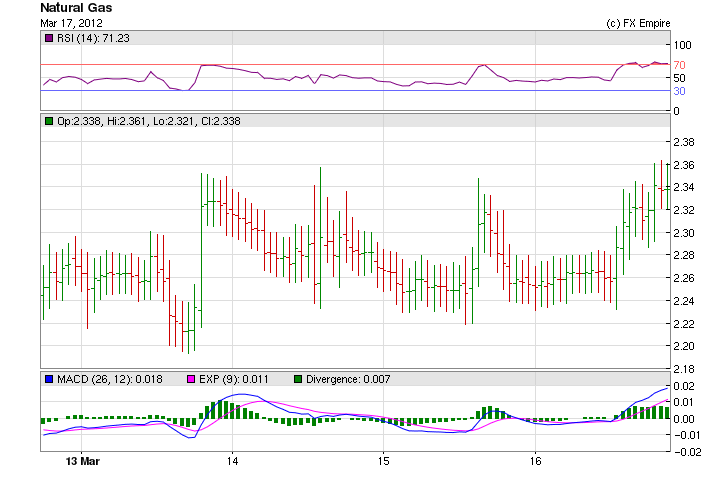The width and height of the screenshot is (710, 487).
Task: Click the "Op:2.338, Hi:2.361, Lo:2.321, Cl:2.338" readout
Action: point(149,121)
